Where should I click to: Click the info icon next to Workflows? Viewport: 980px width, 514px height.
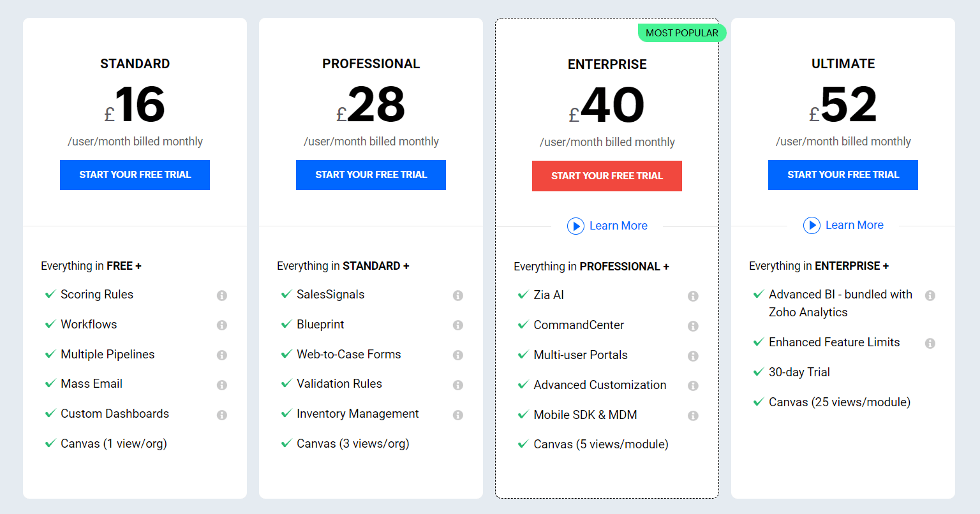222,325
